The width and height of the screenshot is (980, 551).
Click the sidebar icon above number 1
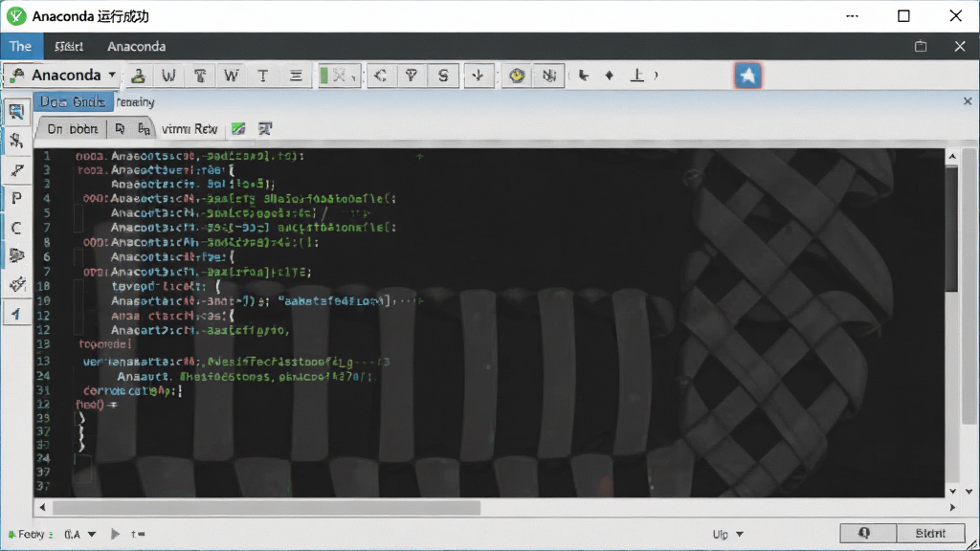tap(17, 285)
